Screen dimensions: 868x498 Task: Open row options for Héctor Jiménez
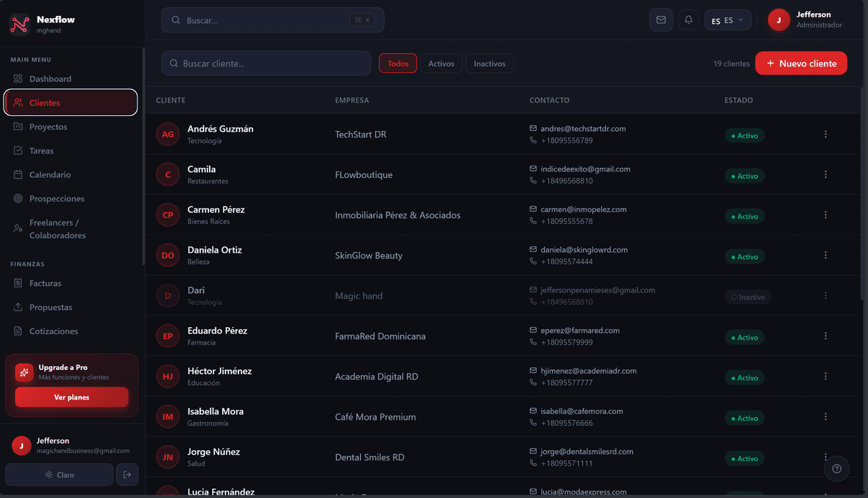(825, 376)
